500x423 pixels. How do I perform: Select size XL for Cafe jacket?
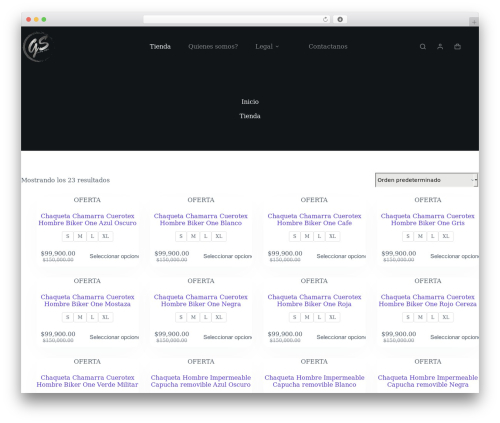point(333,236)
